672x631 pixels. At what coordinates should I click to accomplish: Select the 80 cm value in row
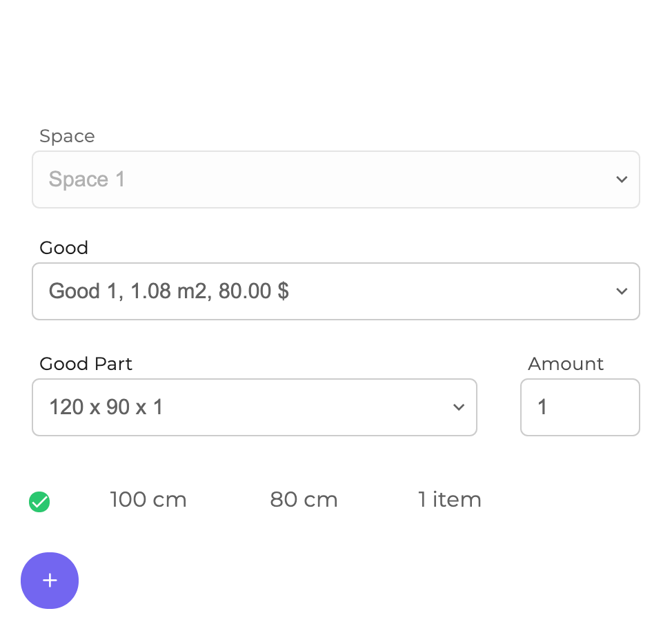[x=304, y=500]
